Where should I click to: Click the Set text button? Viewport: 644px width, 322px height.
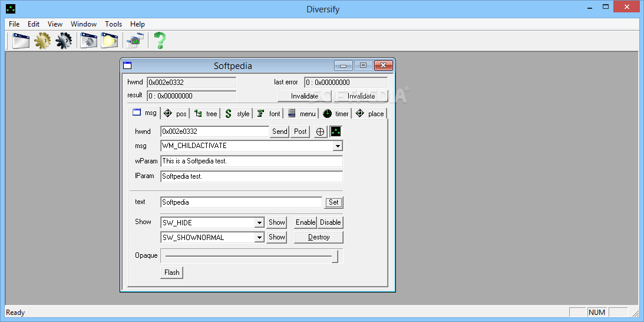coord(333,202)
